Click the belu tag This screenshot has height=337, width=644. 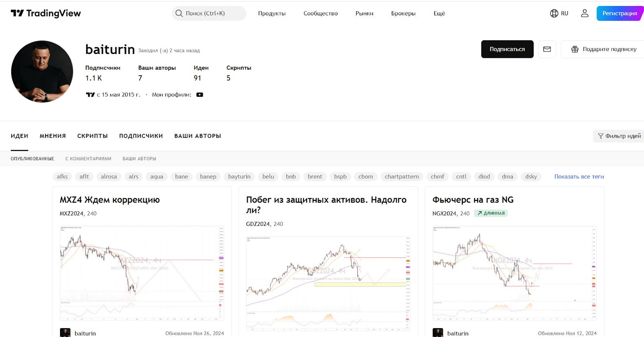tap(268, 176)
